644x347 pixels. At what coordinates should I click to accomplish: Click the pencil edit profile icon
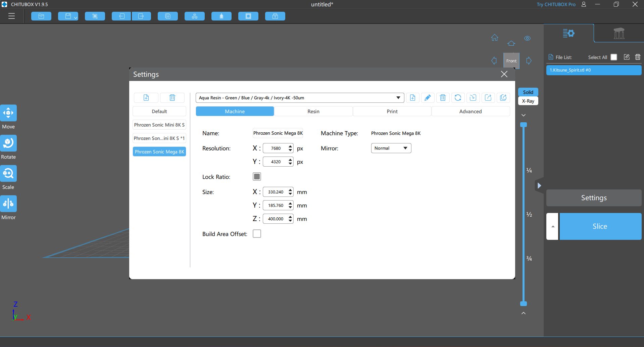click(428, 98)
